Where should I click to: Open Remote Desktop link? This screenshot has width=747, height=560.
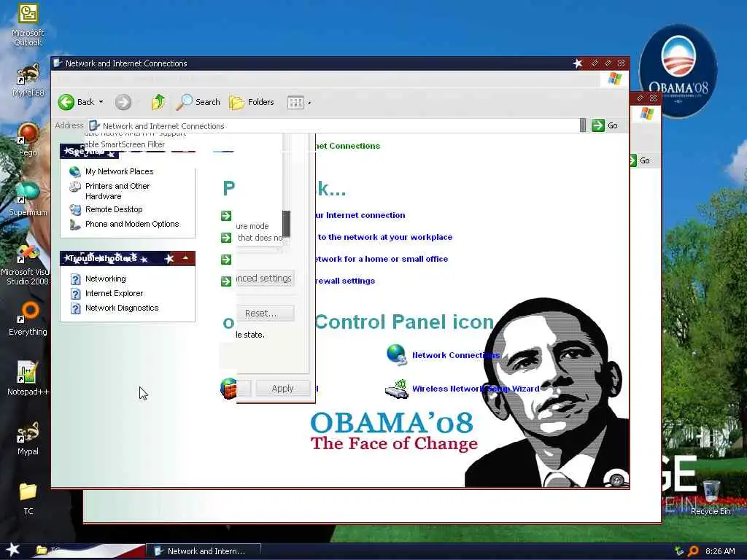[x=114, y=209]
